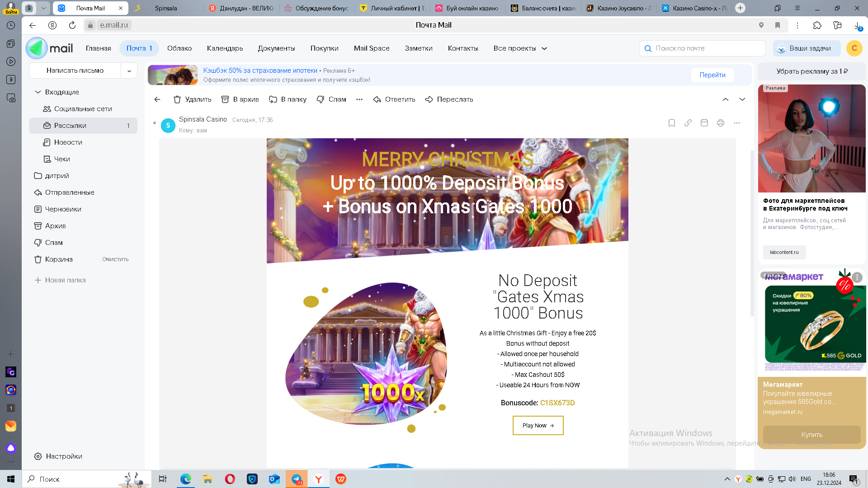
Task: Open the calendar icon in email header
Action: (x=704, y=123)
